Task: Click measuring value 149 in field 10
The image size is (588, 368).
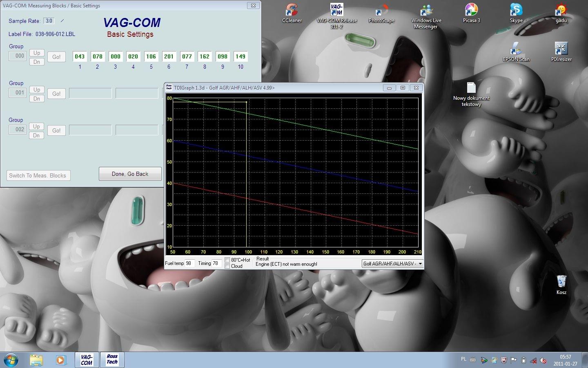Action: [x=241, y=56]
